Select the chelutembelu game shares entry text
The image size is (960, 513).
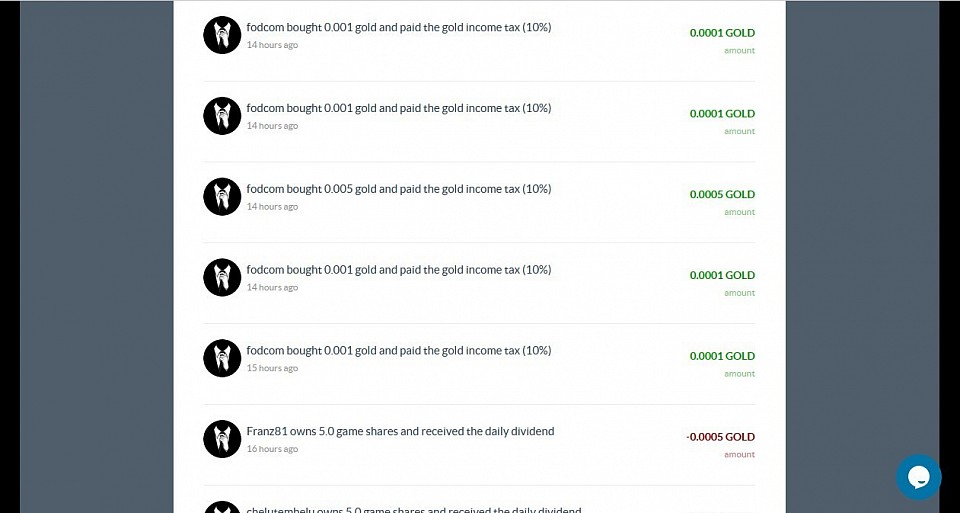click(x=413, y=509)
